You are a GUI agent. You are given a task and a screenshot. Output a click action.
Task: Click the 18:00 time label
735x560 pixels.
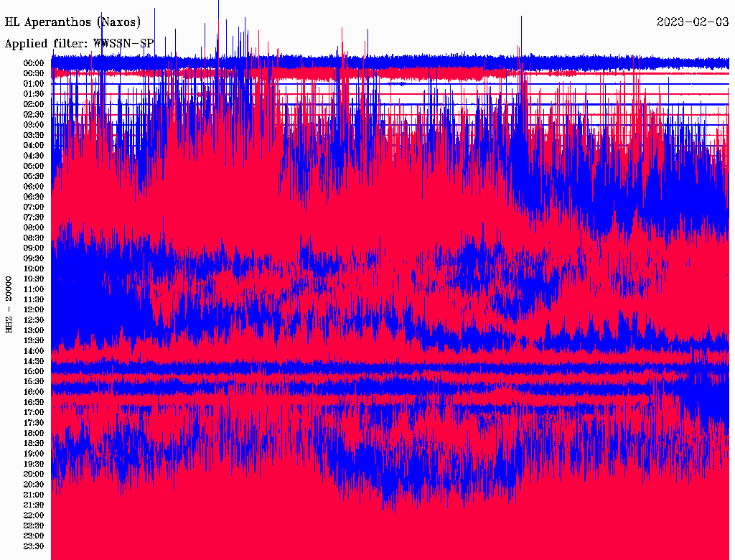pyautogui.click(x=34, y=433)
